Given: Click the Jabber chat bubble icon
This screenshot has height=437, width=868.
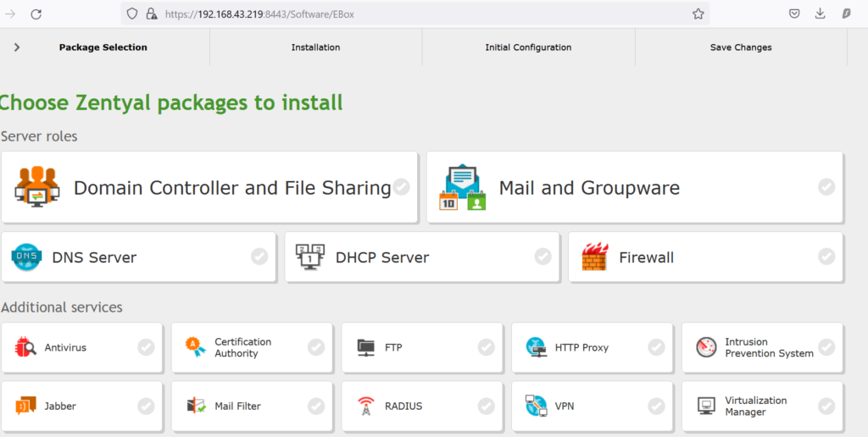Looking at the screenshot, I should [x=26, y=406].
